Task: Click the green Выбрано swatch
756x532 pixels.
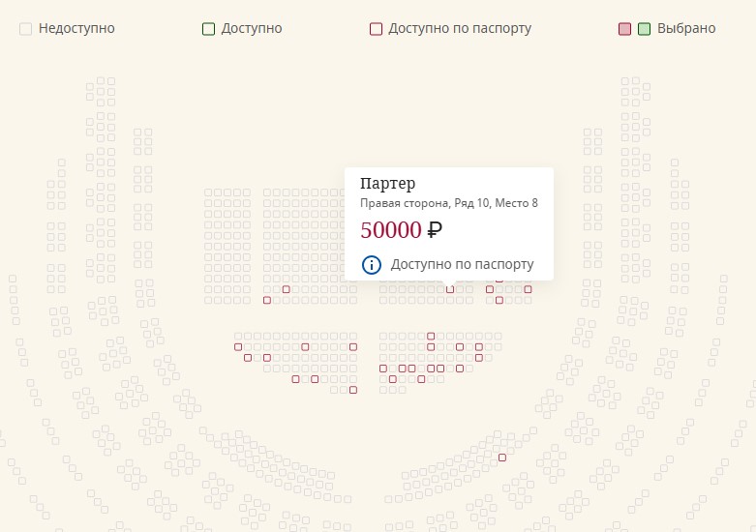Action: pyautogui.click(x=644, y=29)
